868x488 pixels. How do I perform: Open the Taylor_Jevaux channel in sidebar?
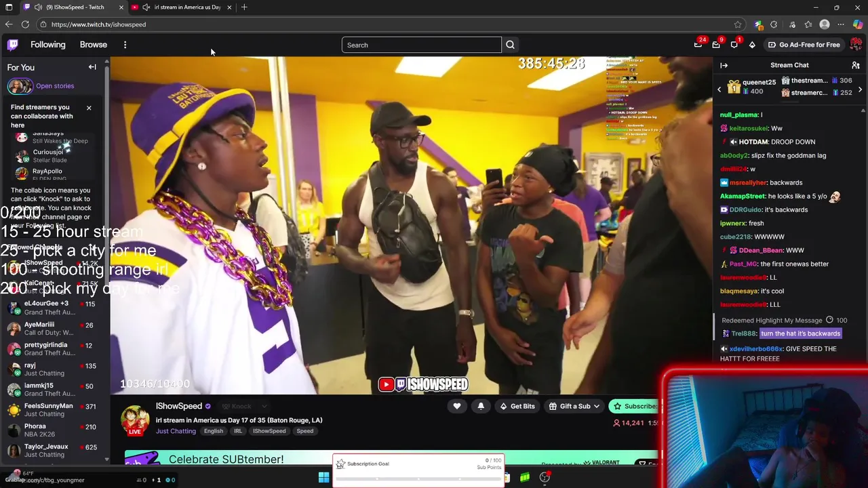coord(54,450)
